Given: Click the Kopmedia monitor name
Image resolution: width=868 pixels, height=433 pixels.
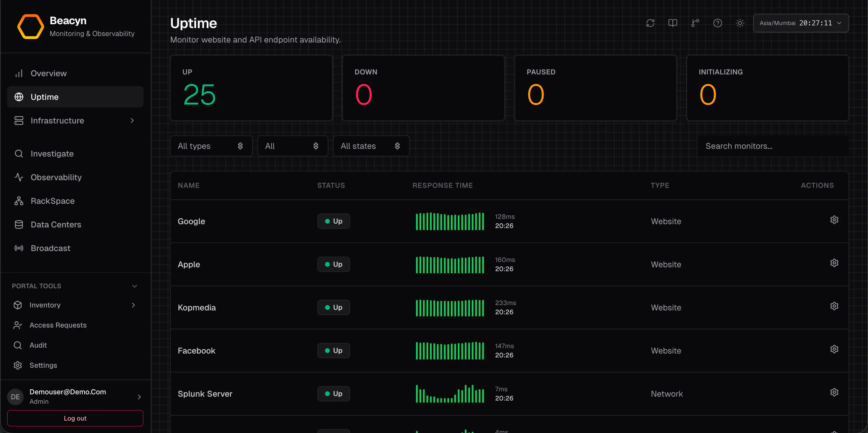Looking at the screenshot, I should coord(197,307).
